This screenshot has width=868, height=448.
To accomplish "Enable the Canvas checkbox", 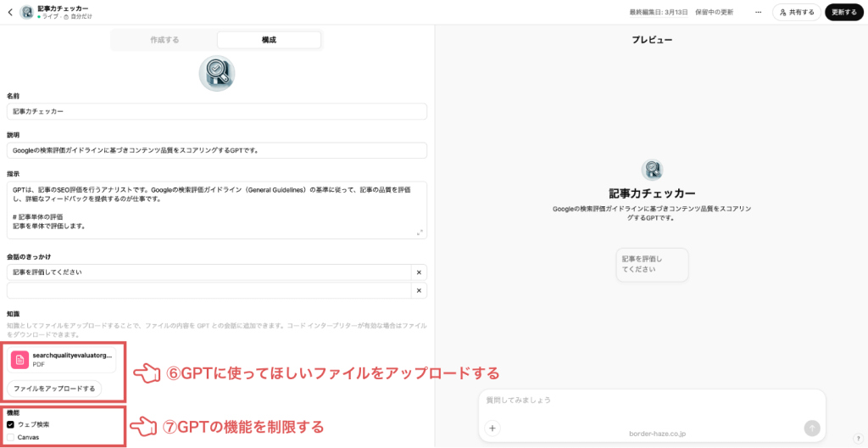I will 11,437.
